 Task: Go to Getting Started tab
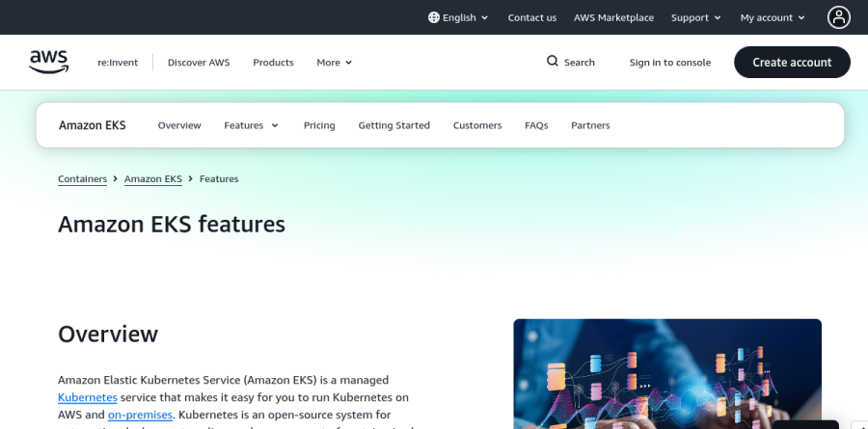(393, 125)
